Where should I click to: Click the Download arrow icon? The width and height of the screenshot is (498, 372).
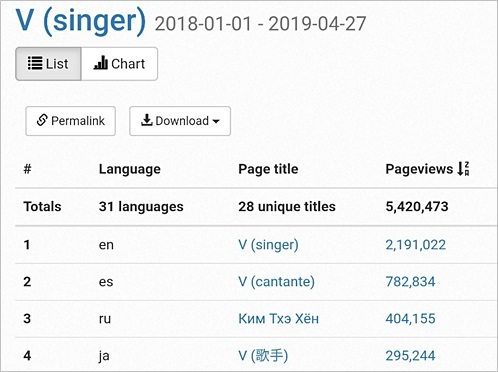pyautogui.click(x=147, y=120)
